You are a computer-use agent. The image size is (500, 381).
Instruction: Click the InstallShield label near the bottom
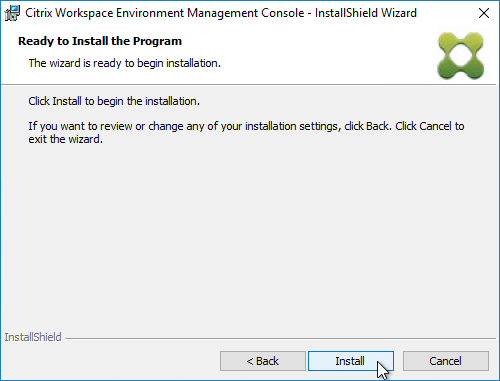[33, 337]
